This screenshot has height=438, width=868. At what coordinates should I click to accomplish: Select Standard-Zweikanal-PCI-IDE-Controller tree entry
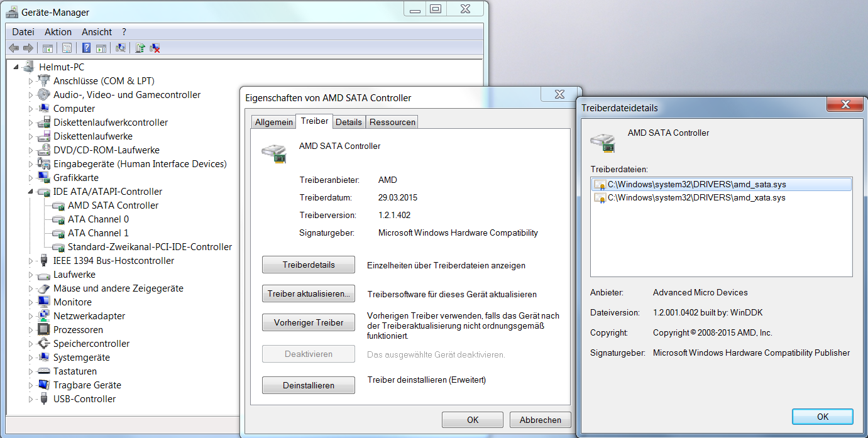[150, 247]
